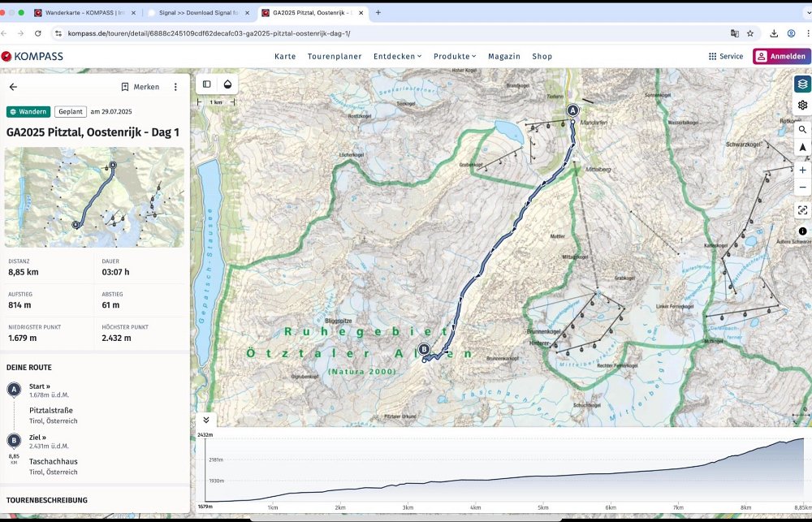
Task: Click the Anmelden login button
Action: tap(782, 56)
